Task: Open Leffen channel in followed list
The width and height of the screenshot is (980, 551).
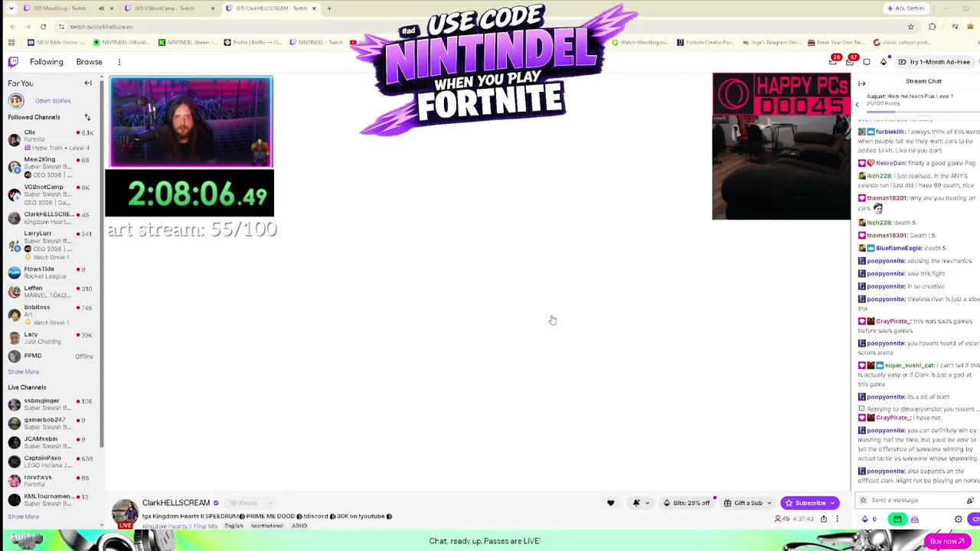Action: 51,292
